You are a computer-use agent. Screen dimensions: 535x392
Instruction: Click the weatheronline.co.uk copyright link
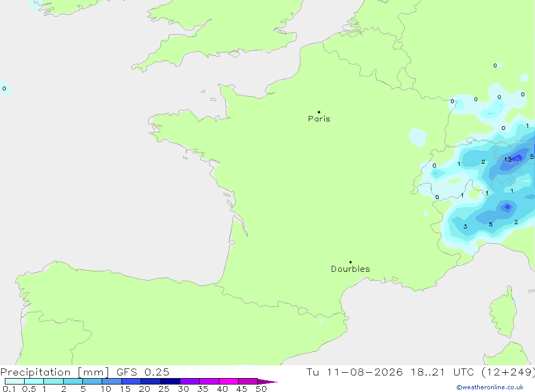(x=490, y=387)
